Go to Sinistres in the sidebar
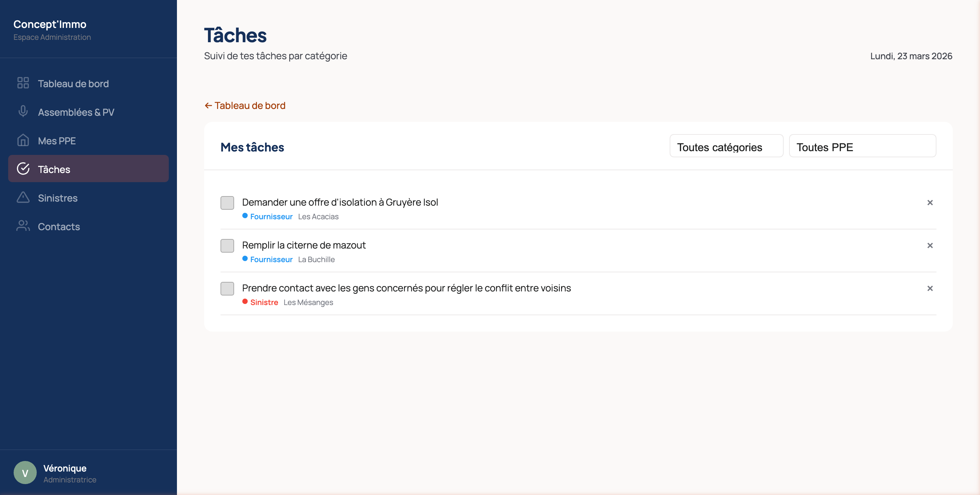This screenshot has width=980, height=495. point(58,198)
